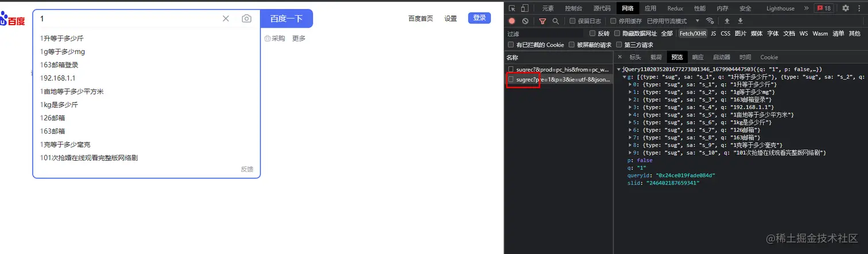Open DevTools settings gear icon
This screenshot has height=254, width=868.
click(846, 8)
